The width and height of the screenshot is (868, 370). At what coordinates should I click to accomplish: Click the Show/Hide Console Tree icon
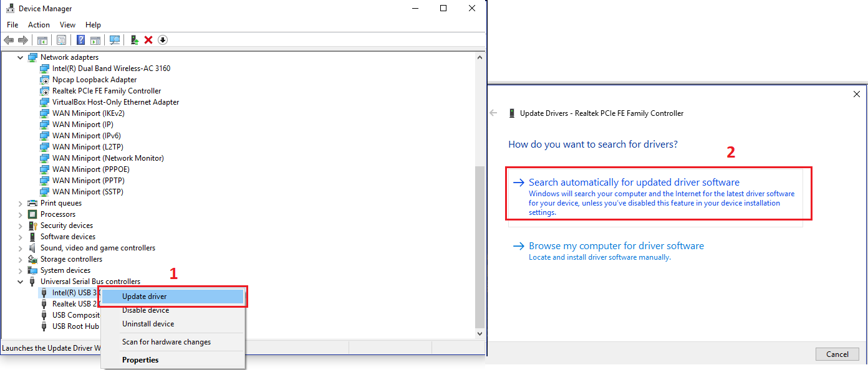[42, 40]
